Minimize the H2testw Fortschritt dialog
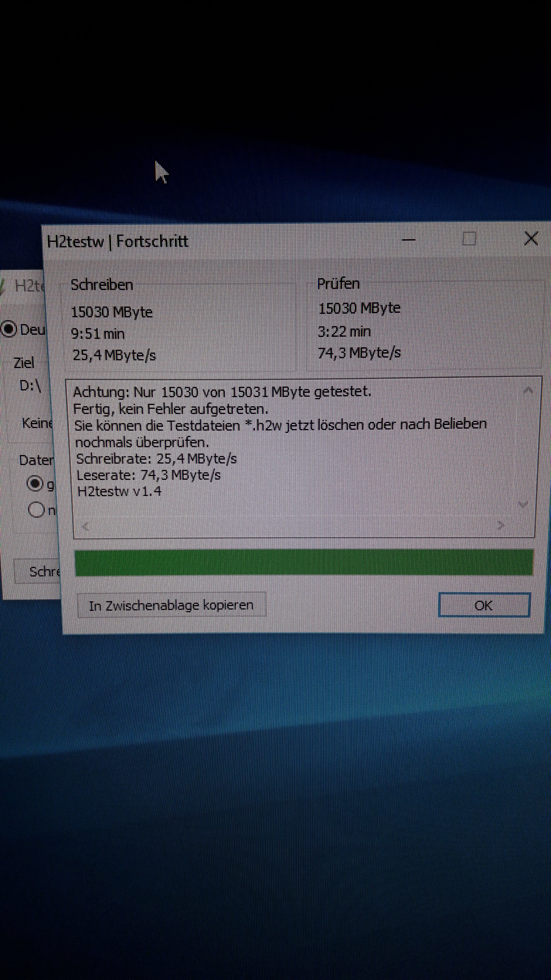Image resolution: width=551 pixels, height=980 pixels. 408,240
